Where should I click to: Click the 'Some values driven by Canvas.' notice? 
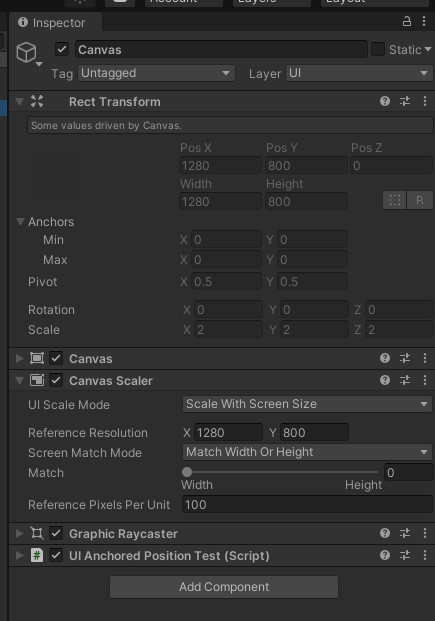point(230,125)
